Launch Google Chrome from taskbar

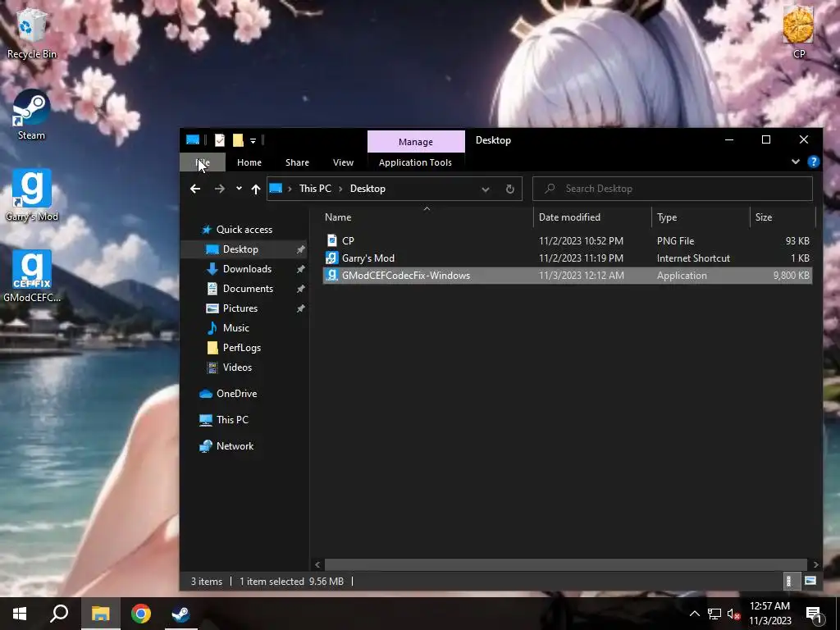coord(140,614)
